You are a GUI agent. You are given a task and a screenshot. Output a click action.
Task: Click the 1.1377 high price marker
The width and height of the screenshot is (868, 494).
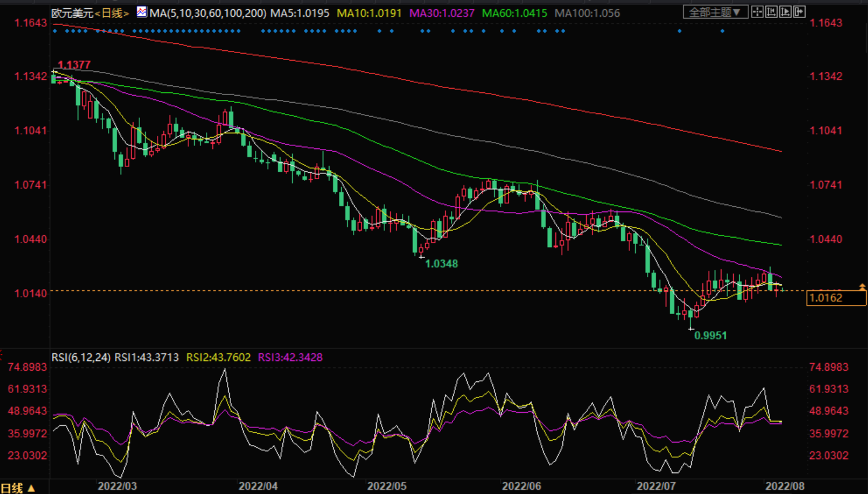click(75, 65)
